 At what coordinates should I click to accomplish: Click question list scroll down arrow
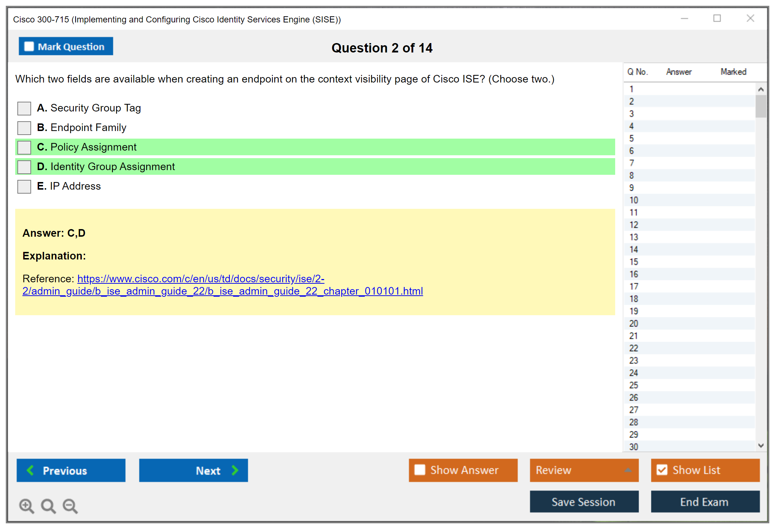[761, 446]
